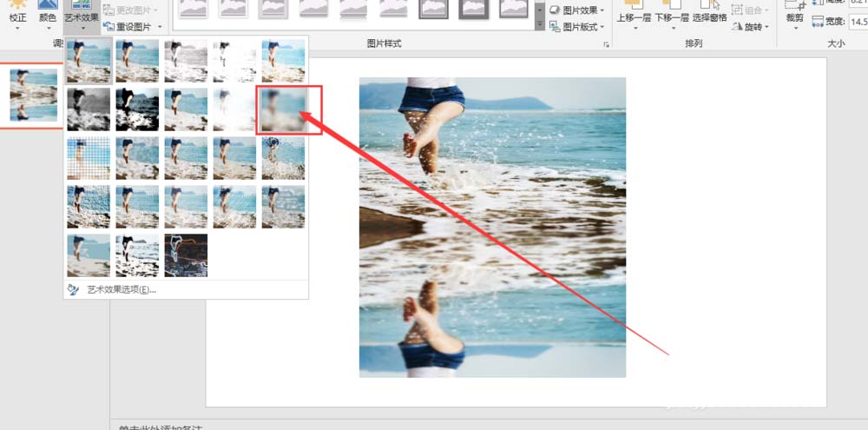Pick the first picture style preset
The height and width of the screenshot is (430, 868).
pos(194,10)
